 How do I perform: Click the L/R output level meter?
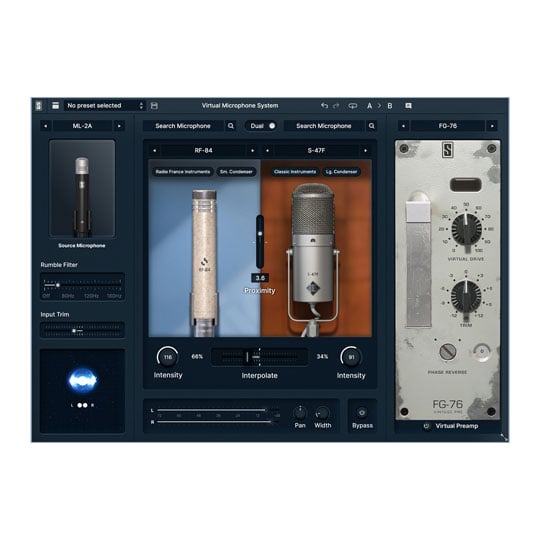[216, 416]
